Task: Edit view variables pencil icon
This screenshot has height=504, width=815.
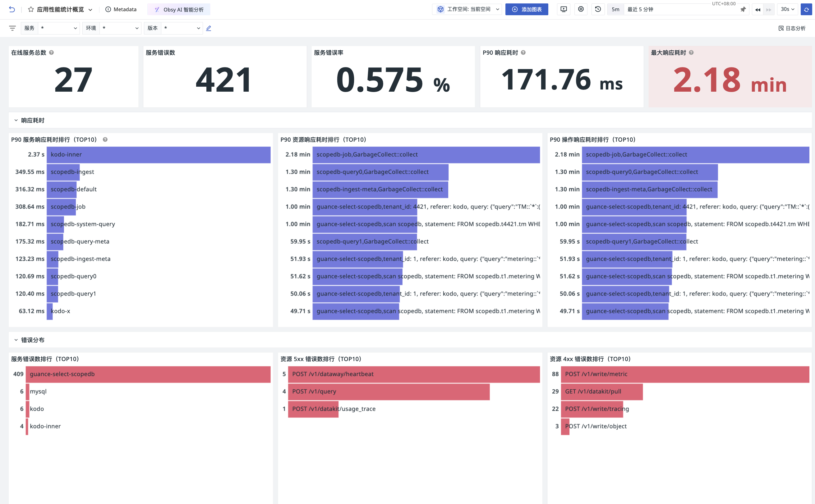Action: coord(209,28)
